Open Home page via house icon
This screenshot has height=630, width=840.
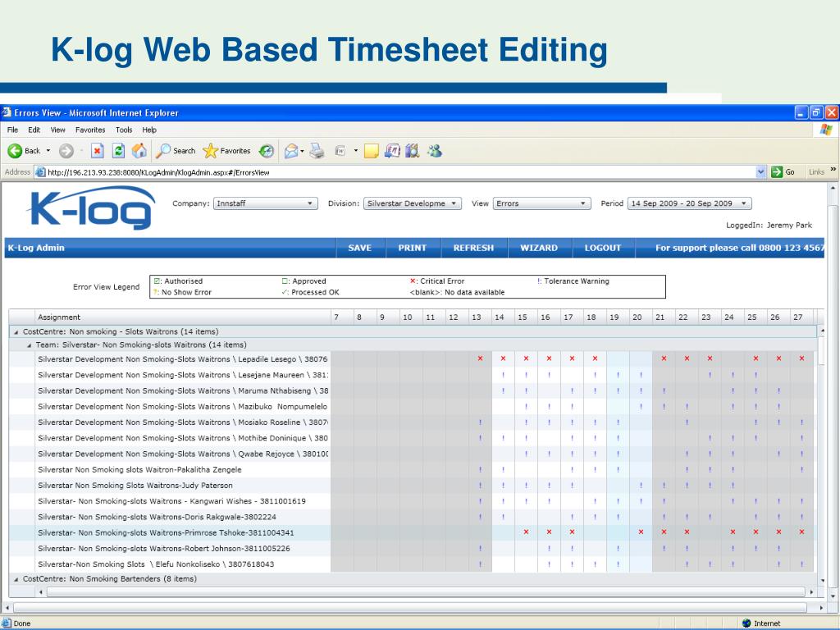[139, 151]
